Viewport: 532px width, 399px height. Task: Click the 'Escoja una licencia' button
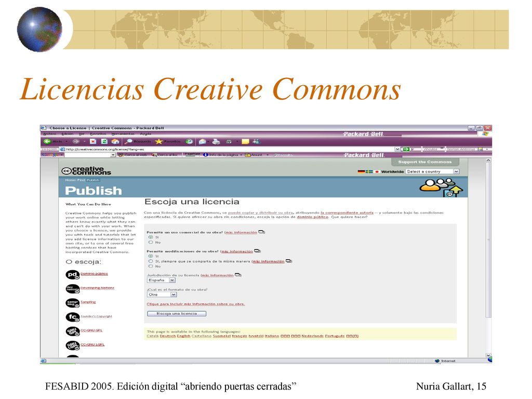coord(177,313)
